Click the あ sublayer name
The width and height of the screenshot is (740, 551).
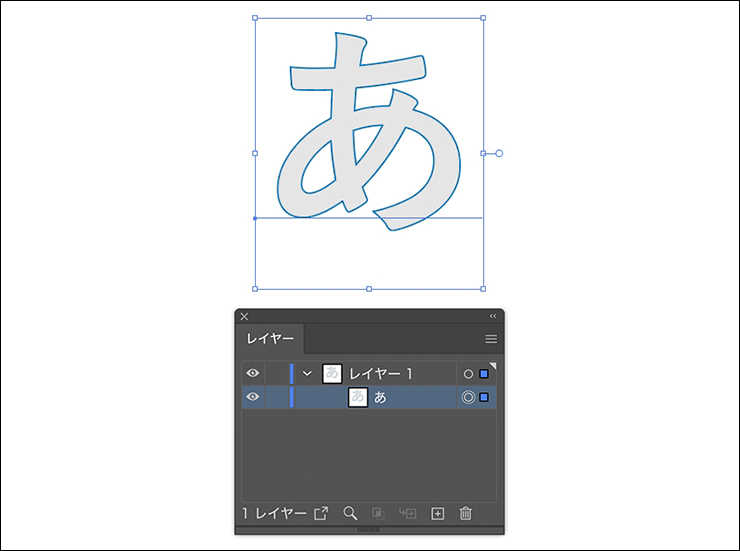point(381,397)
